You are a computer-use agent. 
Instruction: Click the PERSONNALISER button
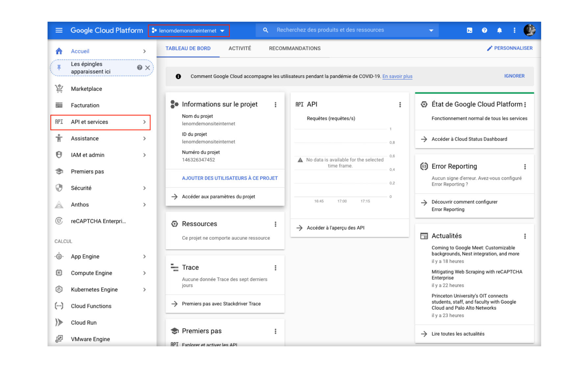[510, 48]
